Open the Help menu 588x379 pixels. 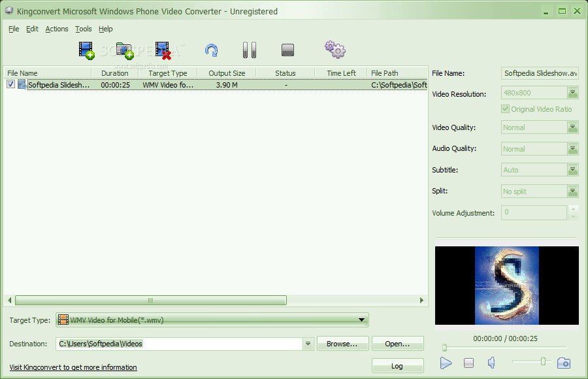click(x=106, y=29)
